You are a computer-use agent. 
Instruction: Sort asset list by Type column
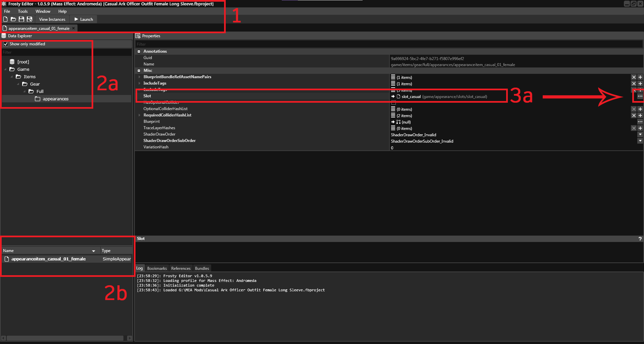pos(116,251)
